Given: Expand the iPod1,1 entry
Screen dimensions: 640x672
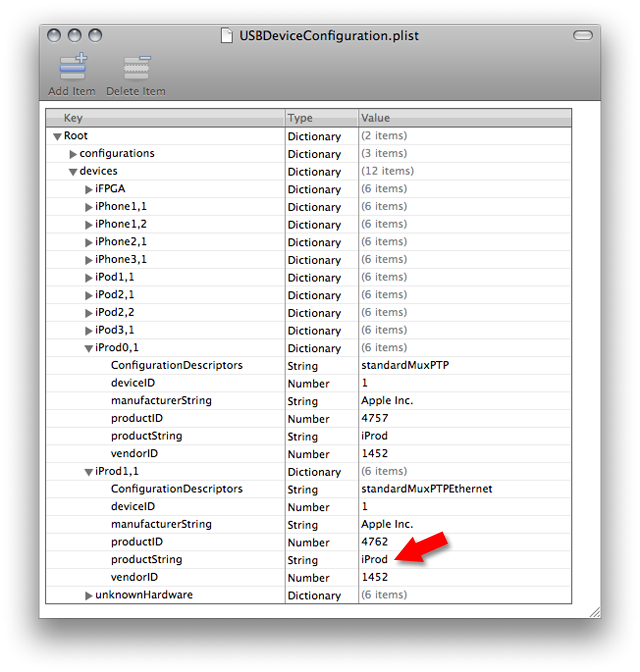Looking at the screenshot, I should tap(89, 278).
